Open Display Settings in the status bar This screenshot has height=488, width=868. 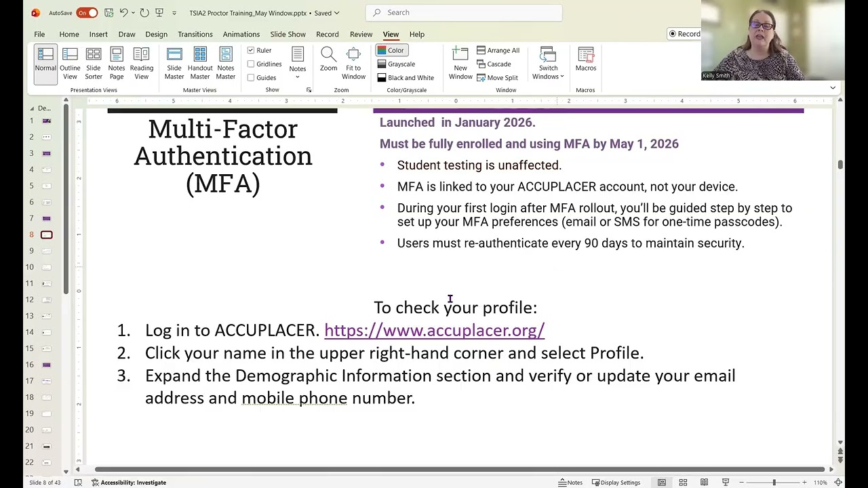click(615, 483)
